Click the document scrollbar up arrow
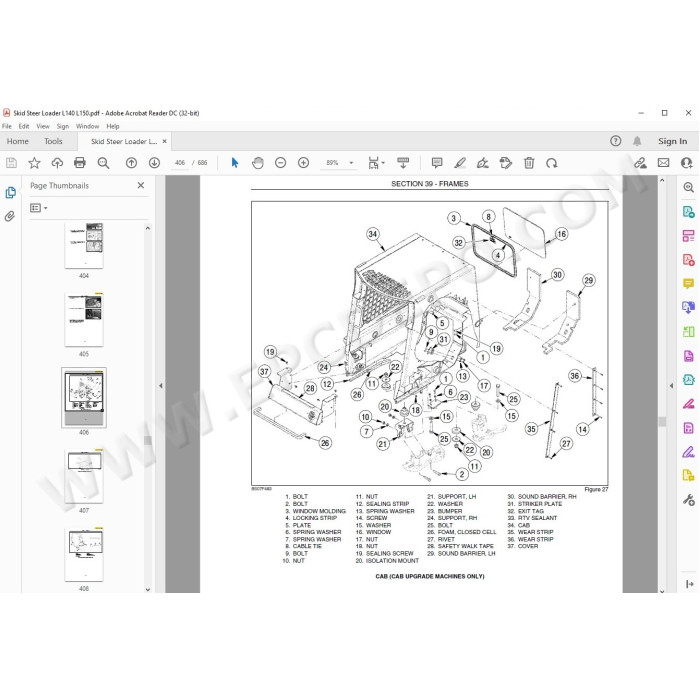 (x=662, y=180)
